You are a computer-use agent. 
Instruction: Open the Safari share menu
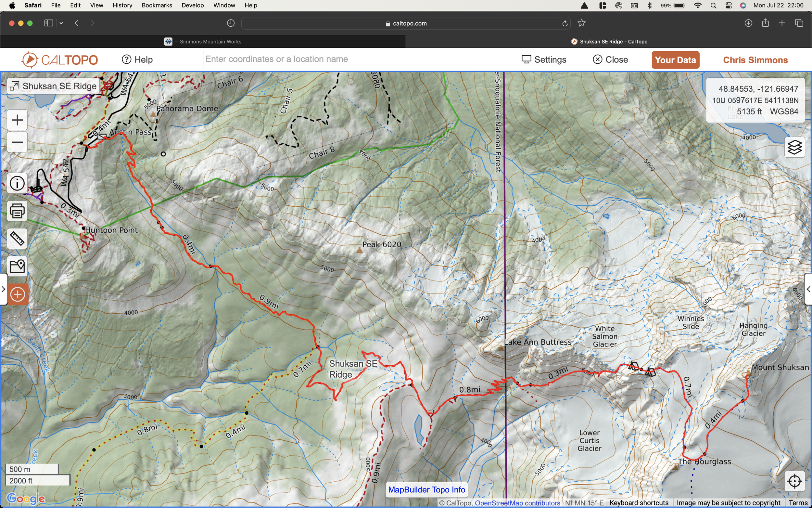[x=765, y=23]
